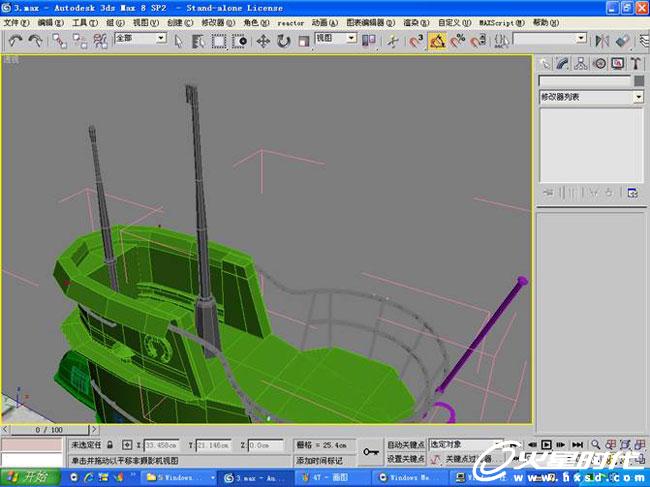Click the 添加时间标记 time tag field
This screenshot has height=487, width=650.
click(325, 460)
